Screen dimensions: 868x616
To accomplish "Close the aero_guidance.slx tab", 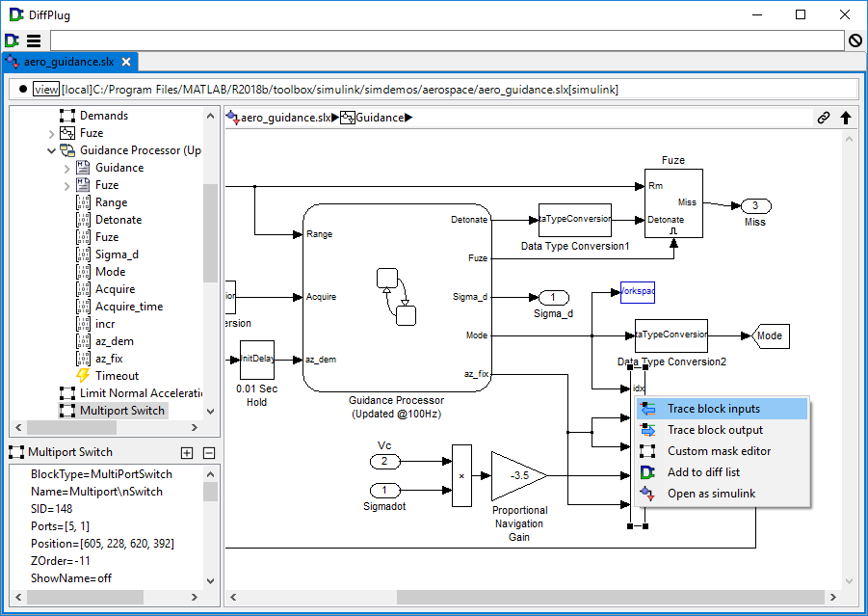I will click(x=126, y=62).
